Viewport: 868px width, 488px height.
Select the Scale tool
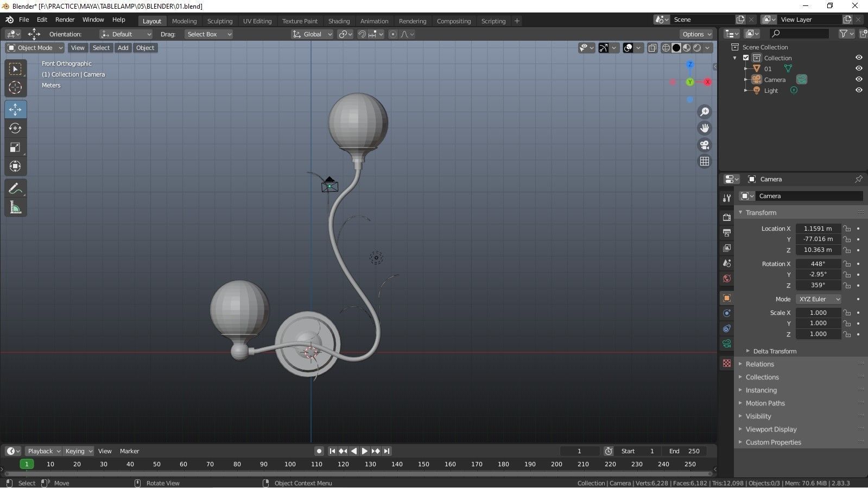click(15, 147)
